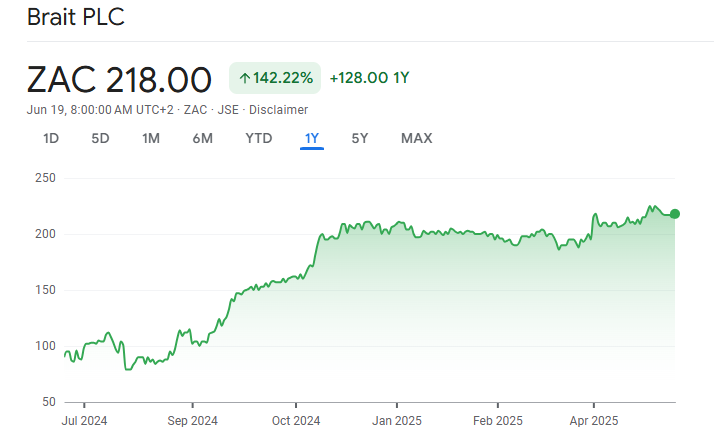
Task: Switch chart to 5Y range
Action: click(x=360, y=138)
